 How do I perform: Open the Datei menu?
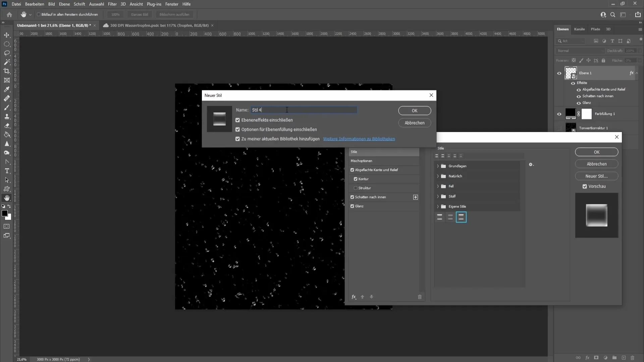click(16, 4)
